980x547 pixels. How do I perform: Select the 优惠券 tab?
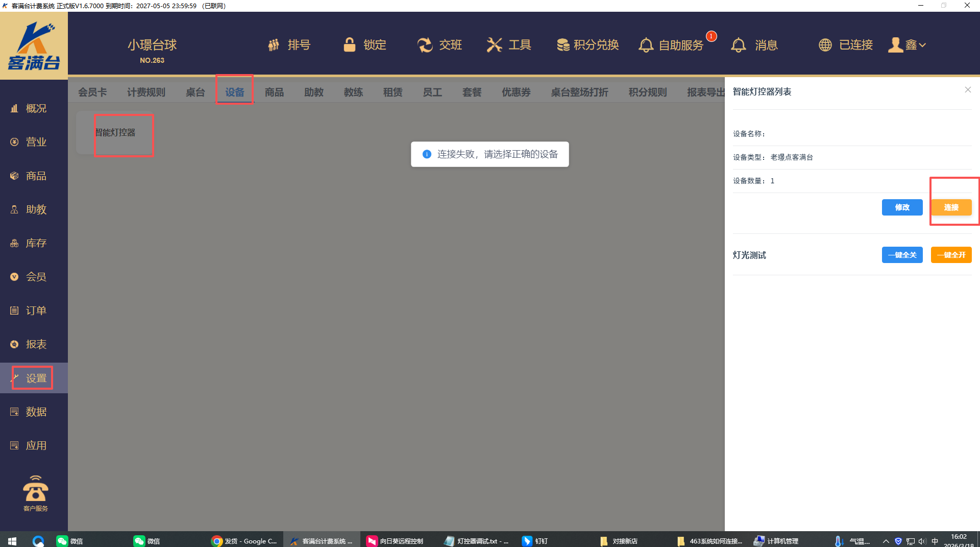516,92
